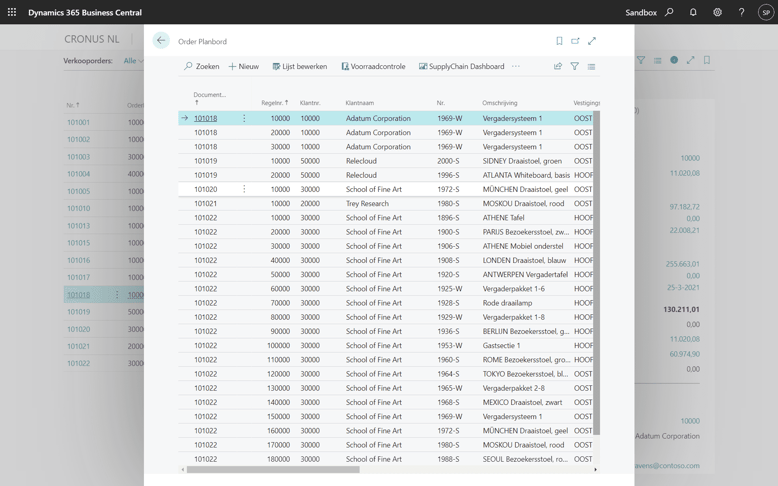Screen dimensions: 778x486
Task: Select 'Rode draailamp' description cell
Action: pyautogui.click(x=507, y=303)
